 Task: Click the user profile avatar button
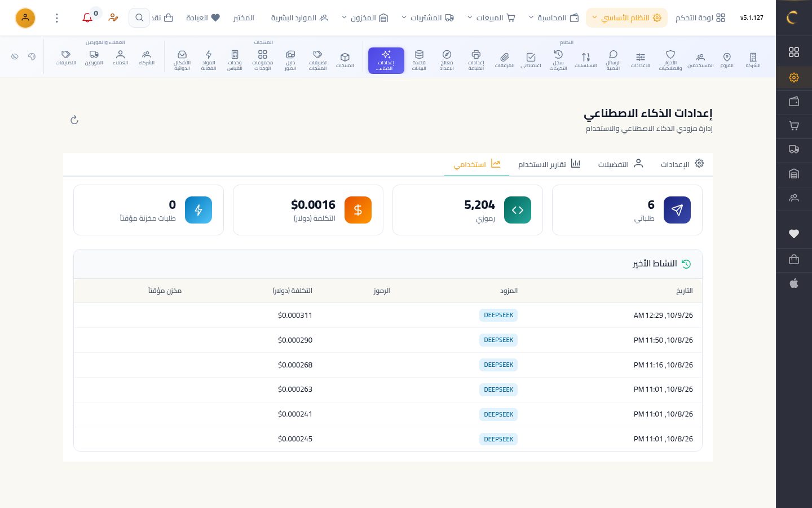pyautogui.click(x=25, y=18)
